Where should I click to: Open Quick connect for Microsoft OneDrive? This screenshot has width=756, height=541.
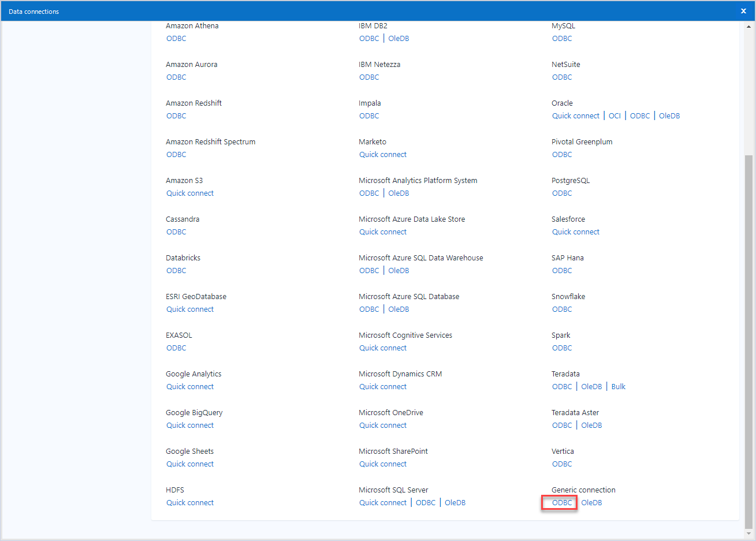[x=383, y=425]
